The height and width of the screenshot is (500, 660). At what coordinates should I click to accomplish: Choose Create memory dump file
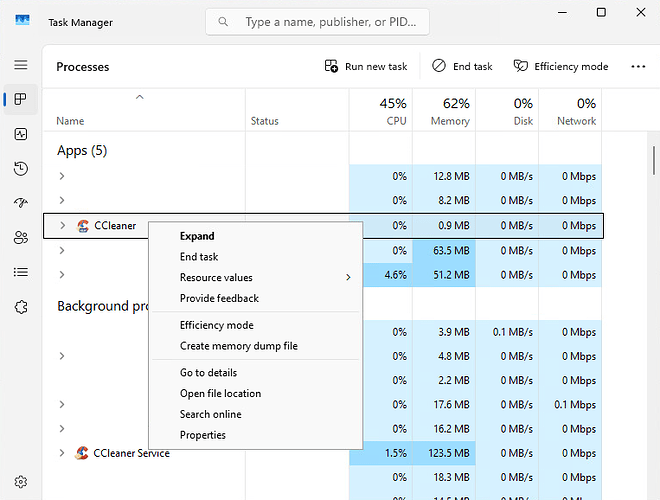[x=255, y=346]
